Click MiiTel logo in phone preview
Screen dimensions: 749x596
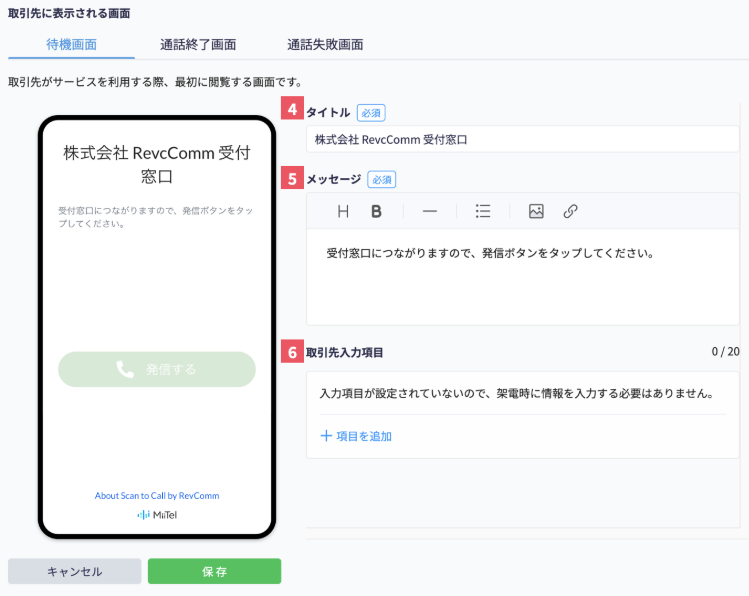click(157, 515)
